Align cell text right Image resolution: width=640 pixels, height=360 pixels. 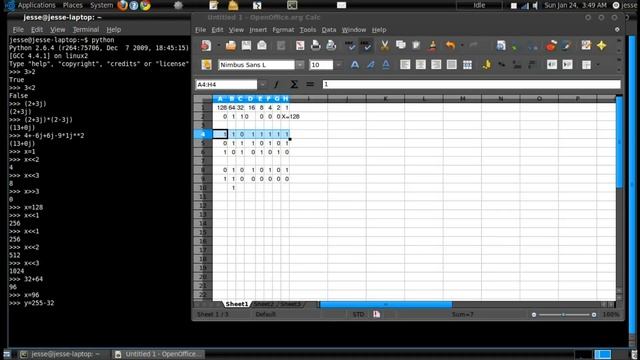click(436, 64)
